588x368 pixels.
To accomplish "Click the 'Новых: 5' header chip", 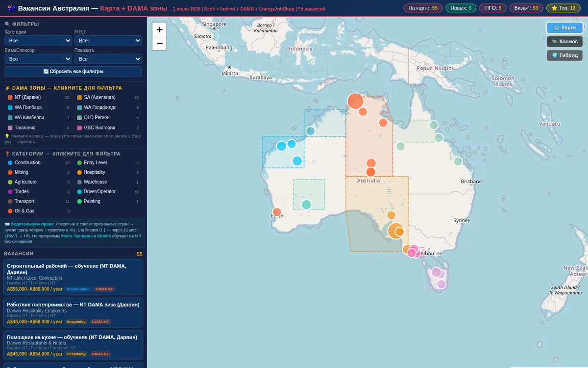I will pyautogui.click(x=461, y=8).
